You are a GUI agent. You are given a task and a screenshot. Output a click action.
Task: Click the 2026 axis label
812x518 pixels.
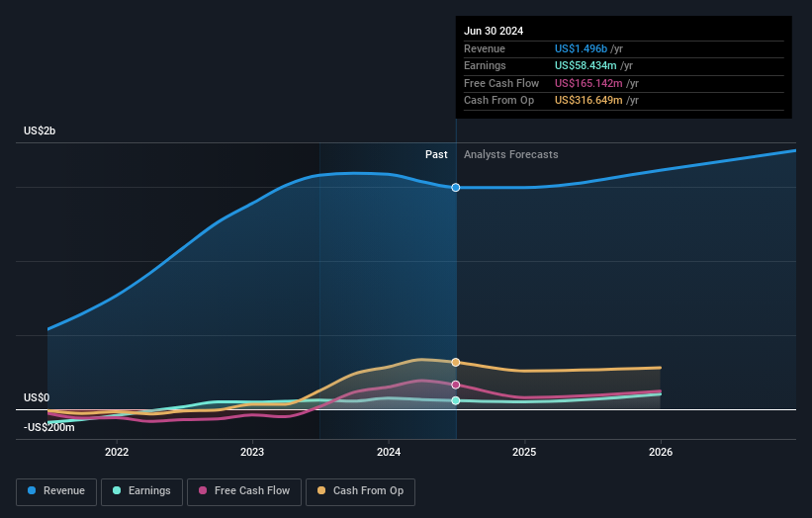[x=661, y=452]
